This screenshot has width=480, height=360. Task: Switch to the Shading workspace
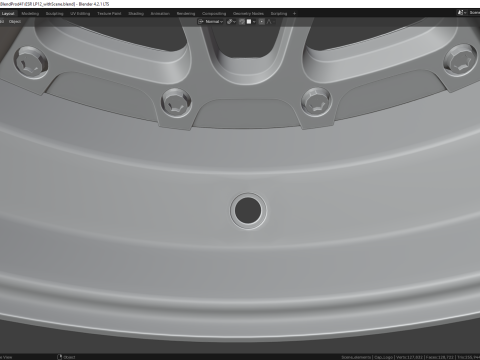(136, 13)
